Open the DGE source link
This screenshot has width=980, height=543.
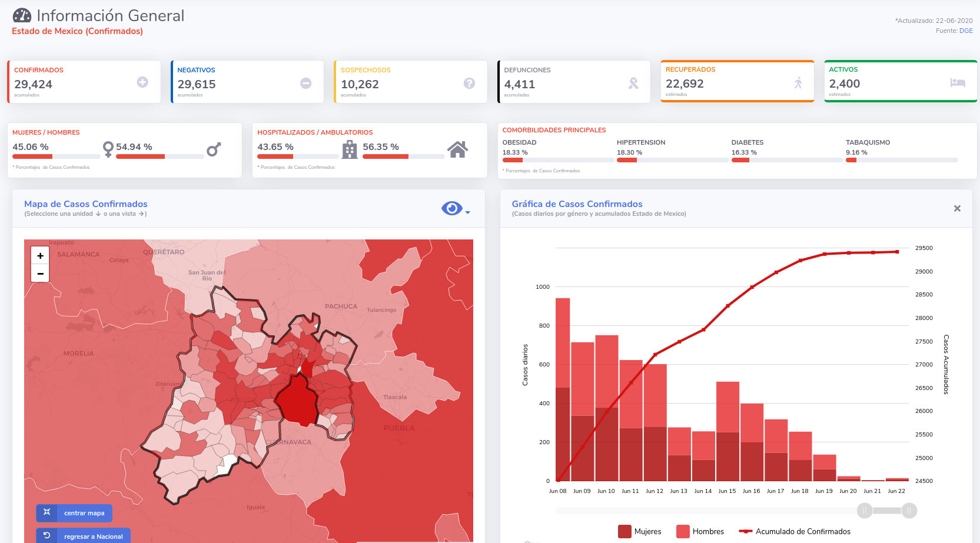click(966, 31)
